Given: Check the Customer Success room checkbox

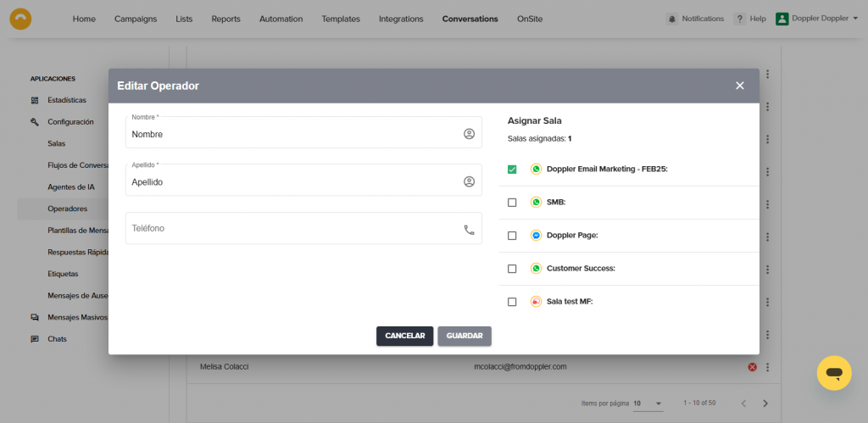Looking at the screenshot, I should point(512,269).
